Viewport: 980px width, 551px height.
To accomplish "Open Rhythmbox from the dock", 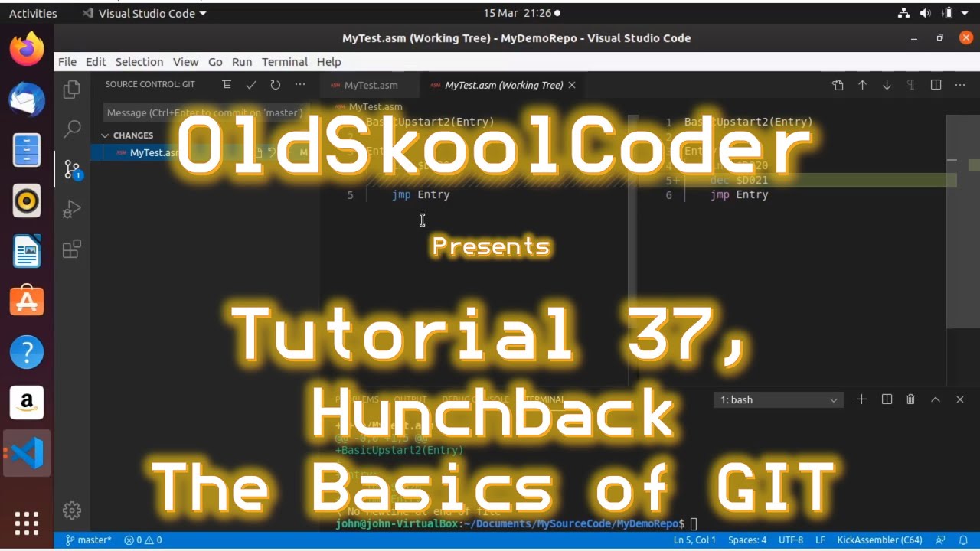I will 27,201.
